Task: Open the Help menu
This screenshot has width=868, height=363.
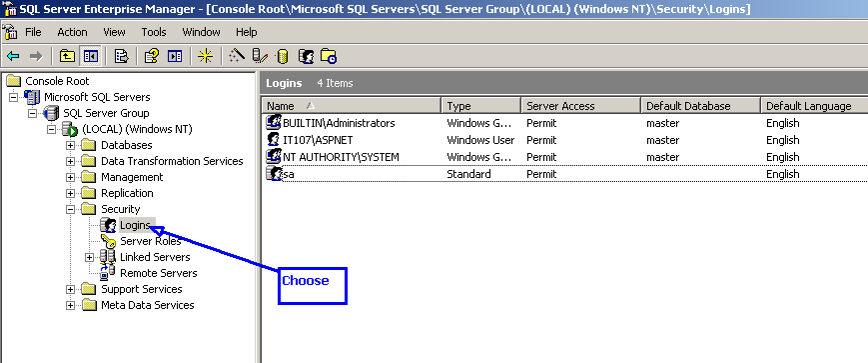Action: (247, 32)
